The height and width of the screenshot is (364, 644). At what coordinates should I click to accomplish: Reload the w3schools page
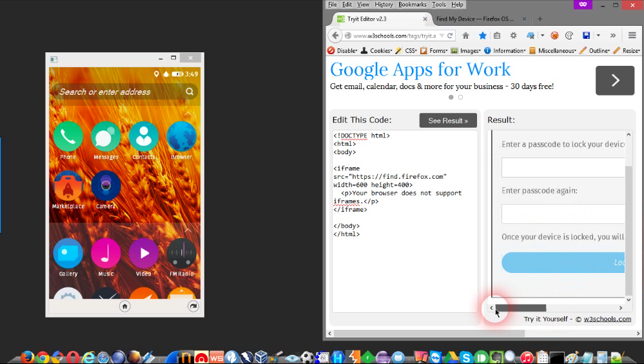click(x=450, y=35)
